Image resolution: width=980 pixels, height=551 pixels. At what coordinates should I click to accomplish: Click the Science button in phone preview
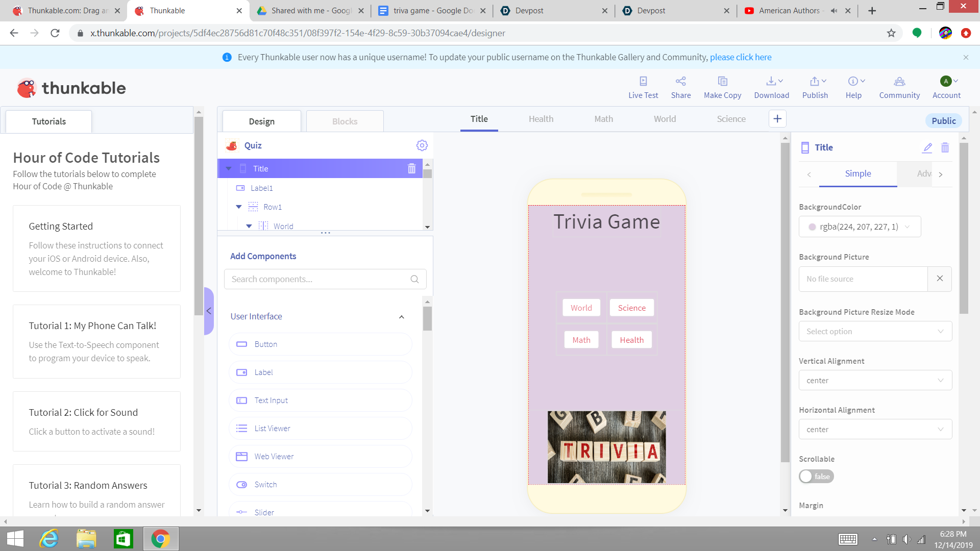[x=631, y=308]
